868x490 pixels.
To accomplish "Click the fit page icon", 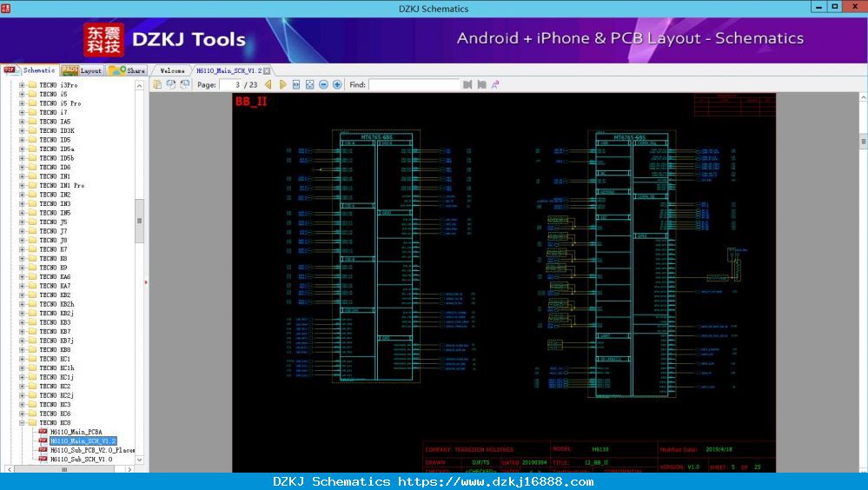I will 310,85.
